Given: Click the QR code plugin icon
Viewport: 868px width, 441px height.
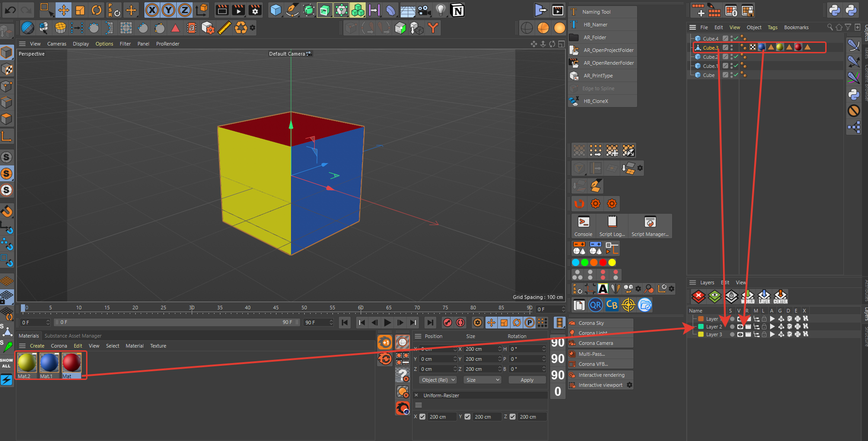Looking at the screenshot, I should tap(596, 305).
